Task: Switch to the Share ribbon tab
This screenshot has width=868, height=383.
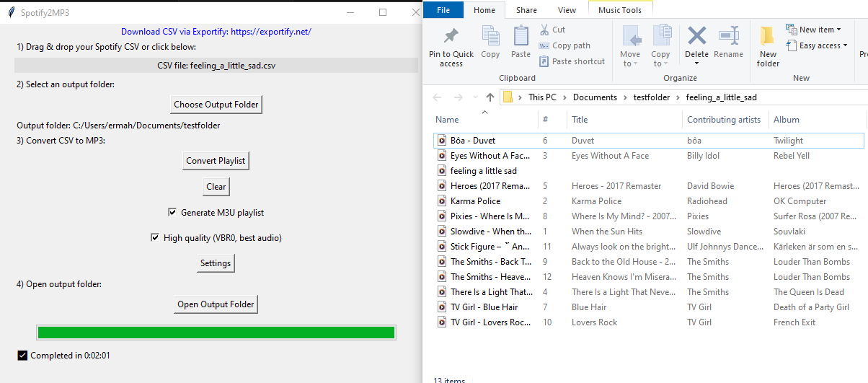Action: click(x=526, y=10)
